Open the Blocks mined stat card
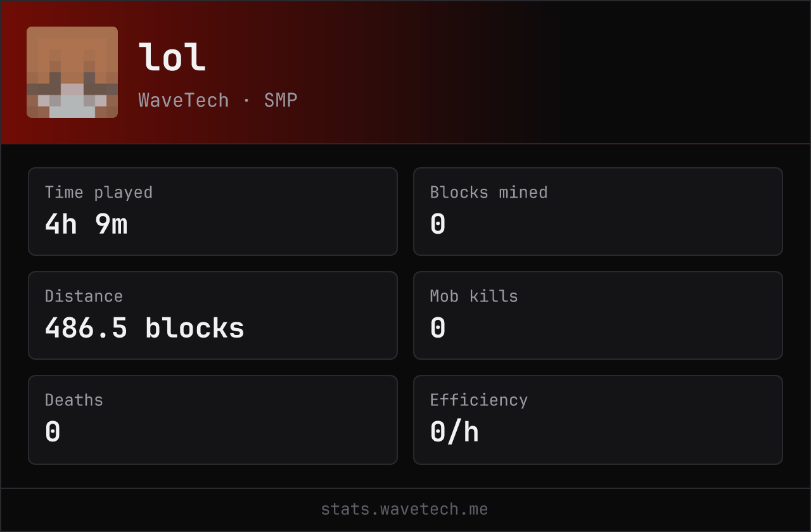This screenshot has width=811, height=532. point(598,212)
